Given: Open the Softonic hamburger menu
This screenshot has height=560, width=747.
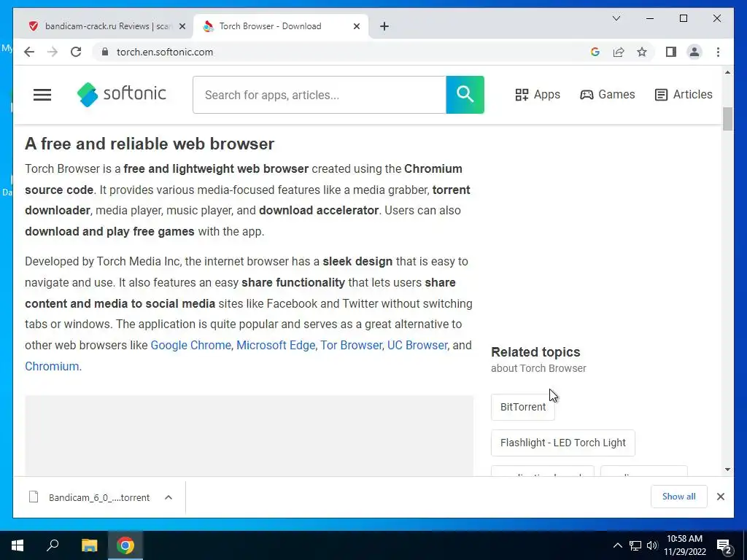Looking at the screenshot, I should pyautogui.click(x=42, y=95).
